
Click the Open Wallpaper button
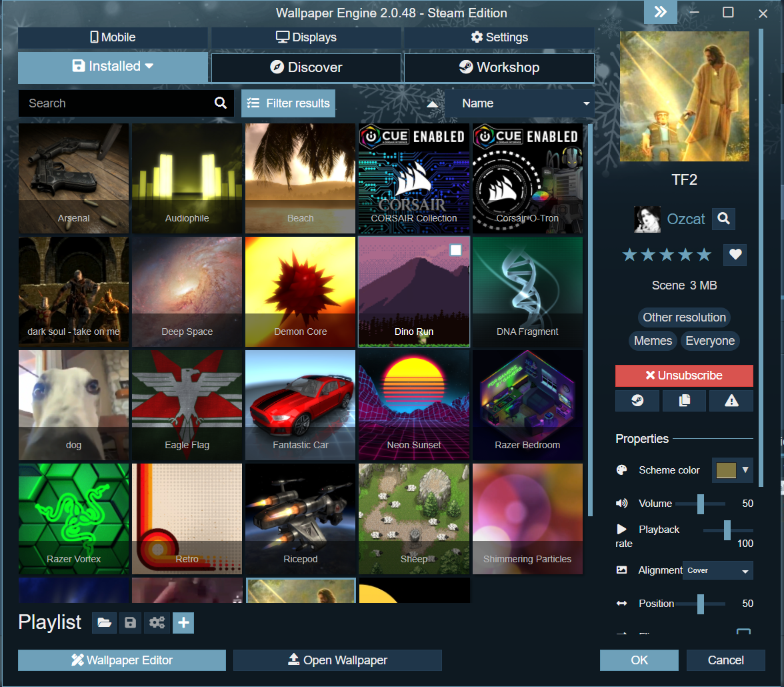[337, 660]
